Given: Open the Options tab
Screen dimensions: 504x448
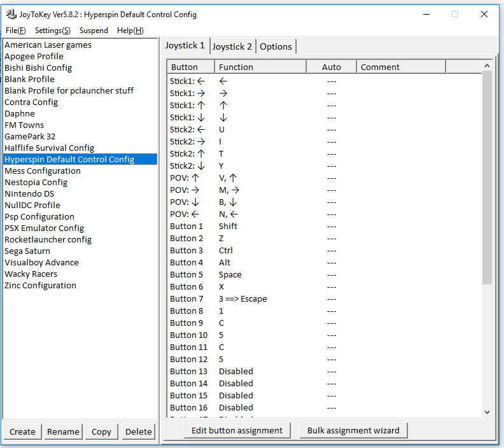Looking at the screenshot, I should [276, 46].
